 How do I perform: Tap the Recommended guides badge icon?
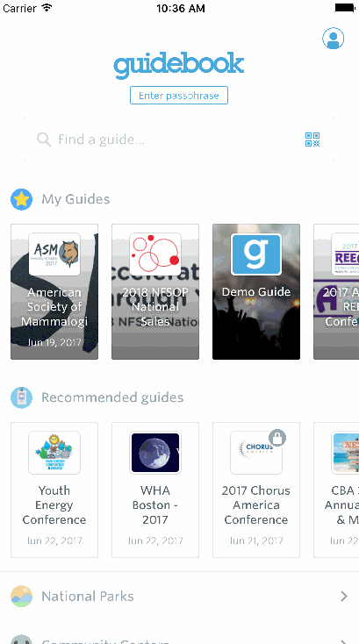pyautogui.click(x=21, y=397)
